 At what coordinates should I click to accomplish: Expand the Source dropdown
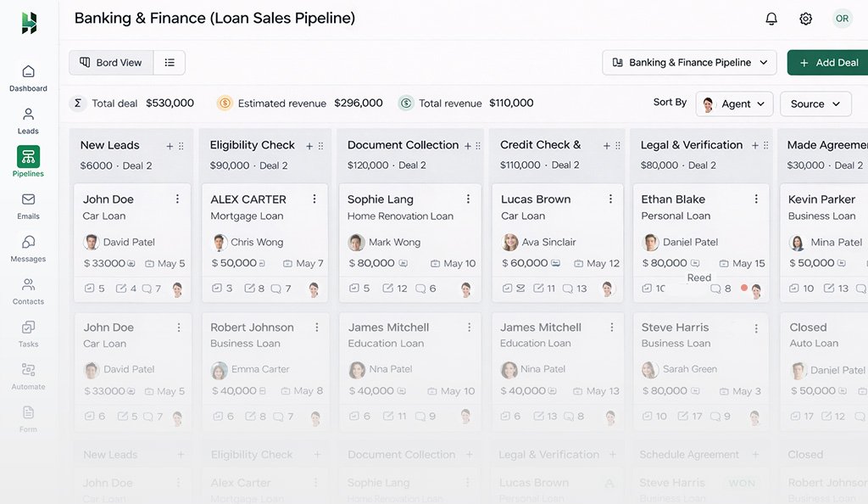click(815, 104)
